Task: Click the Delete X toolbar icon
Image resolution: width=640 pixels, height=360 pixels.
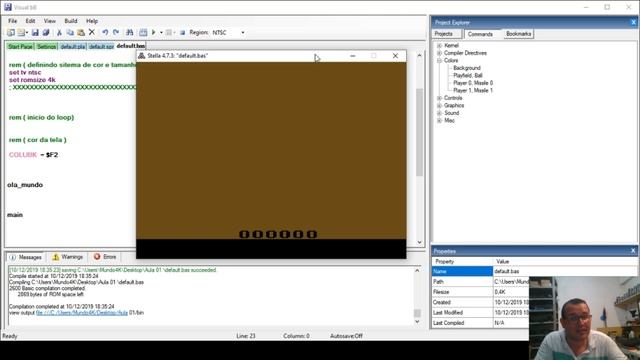Action: pyautogui.click(x=92, y=32)
